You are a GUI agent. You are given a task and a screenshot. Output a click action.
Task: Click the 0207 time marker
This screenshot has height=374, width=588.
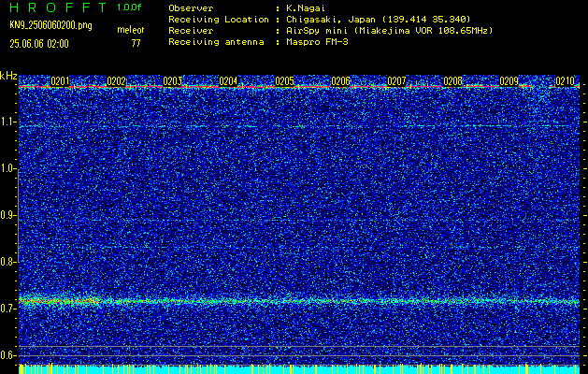coord(396,81)
